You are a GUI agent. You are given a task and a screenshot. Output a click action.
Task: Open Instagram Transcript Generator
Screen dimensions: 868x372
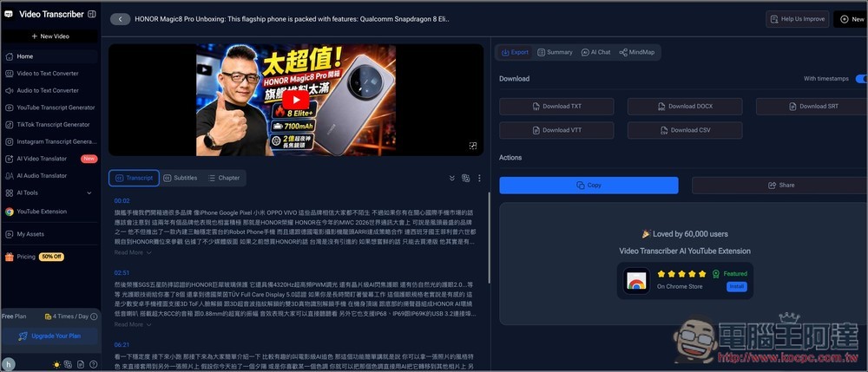pos(49,142)
